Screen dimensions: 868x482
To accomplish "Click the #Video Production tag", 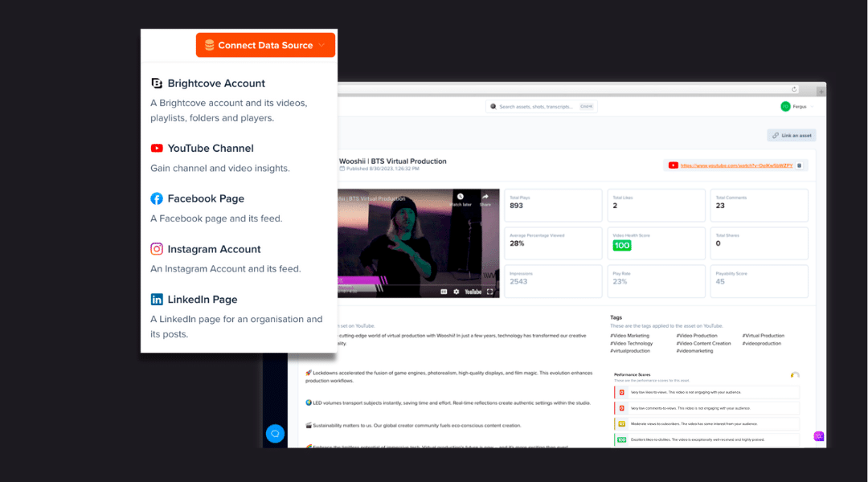I will coord(696,335).
